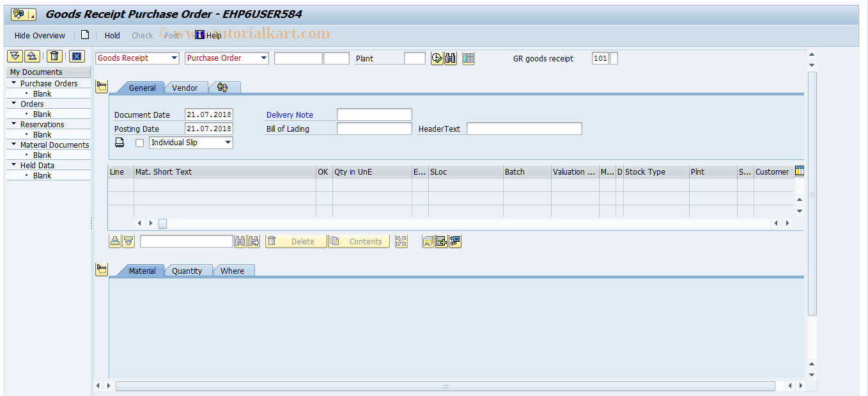Click the Help icon in the toolbar
The image size is (868, 396).
click(x=200, y=36)
